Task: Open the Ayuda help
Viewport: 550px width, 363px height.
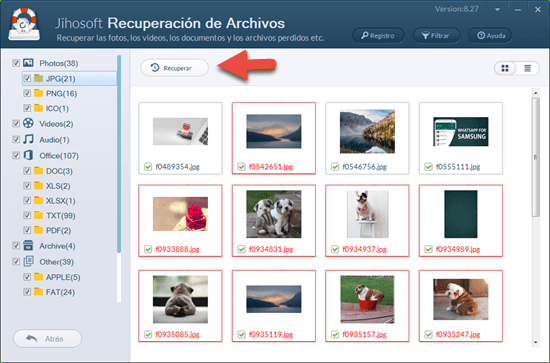Action: click(490, 35)
